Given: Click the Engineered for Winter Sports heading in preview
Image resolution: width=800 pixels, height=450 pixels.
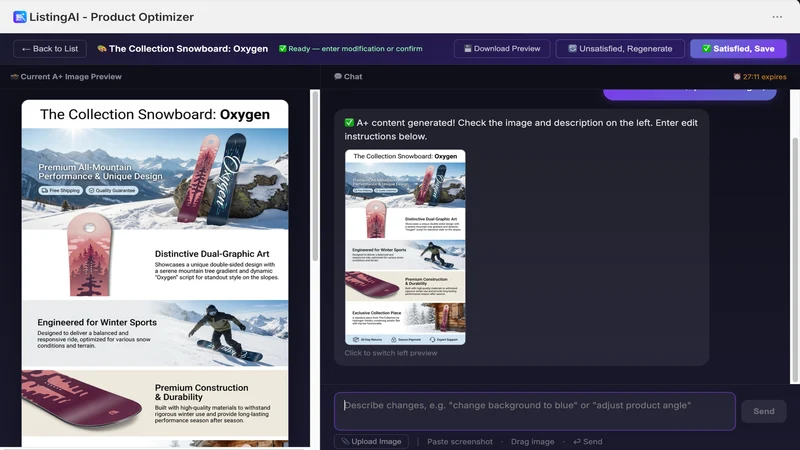Looking at the screenshot, I should (97, 322).
